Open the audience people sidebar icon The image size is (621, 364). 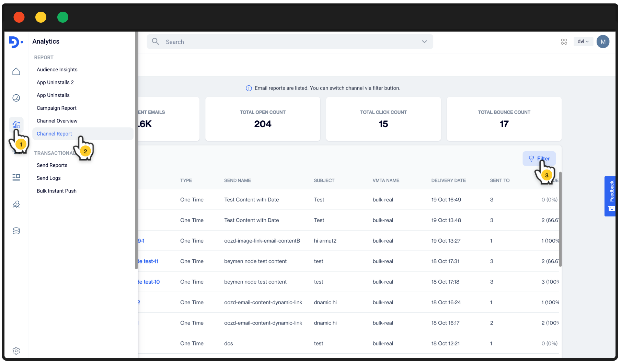point(16,204)
